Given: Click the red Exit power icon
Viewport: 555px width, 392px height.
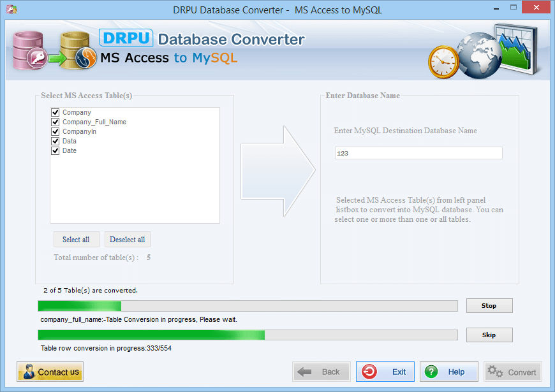Looking at the screenshot, I should point(369,372).
